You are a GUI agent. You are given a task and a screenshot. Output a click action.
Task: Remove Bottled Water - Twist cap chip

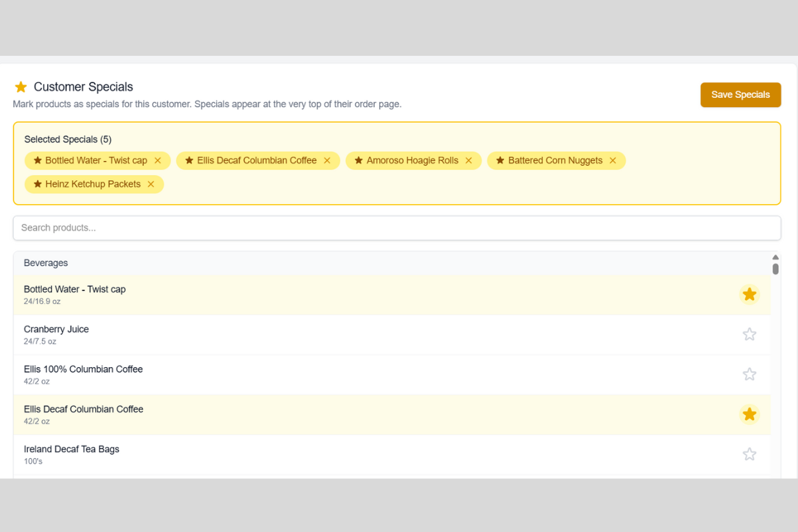[158, 160]
